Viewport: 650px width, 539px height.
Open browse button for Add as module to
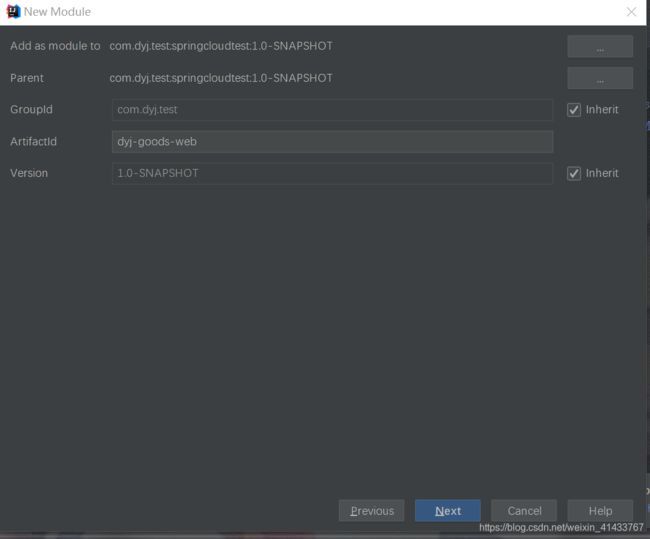coord(600,46)
